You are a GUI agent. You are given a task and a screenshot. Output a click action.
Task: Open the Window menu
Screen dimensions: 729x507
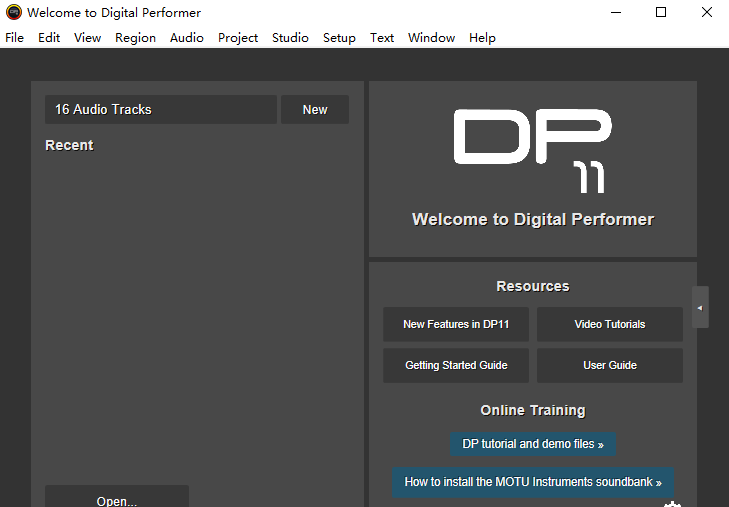point(431,38)
